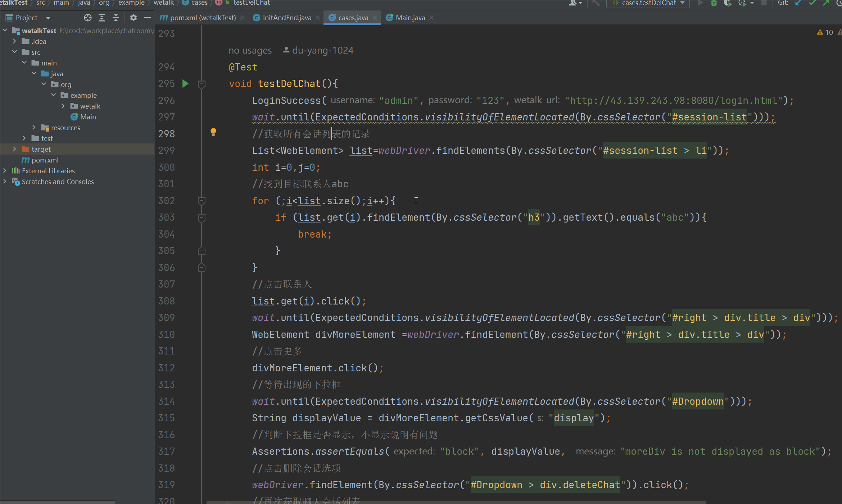Toggle fold marker on testDelChat method line

click(202, 84)
